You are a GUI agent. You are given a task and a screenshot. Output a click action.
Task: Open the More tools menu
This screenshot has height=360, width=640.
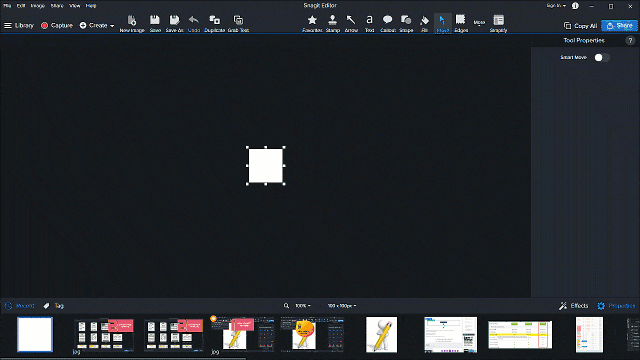[x=479, y=22]
